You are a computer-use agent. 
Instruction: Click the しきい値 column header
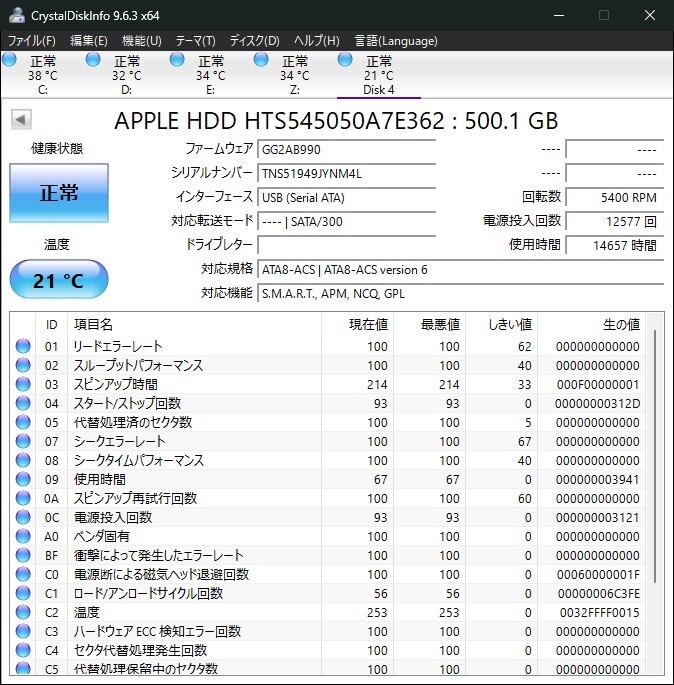[501, 324]
